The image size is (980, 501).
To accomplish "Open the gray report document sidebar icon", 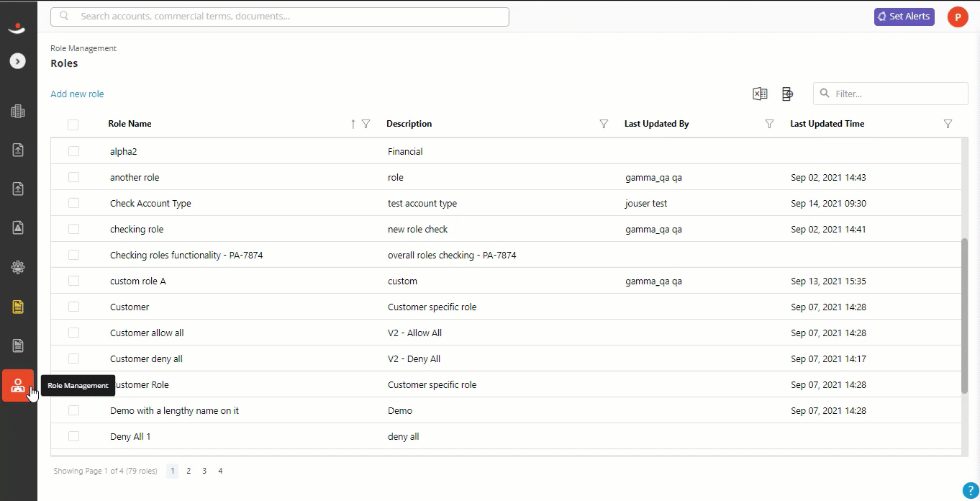I will point(18,346).
